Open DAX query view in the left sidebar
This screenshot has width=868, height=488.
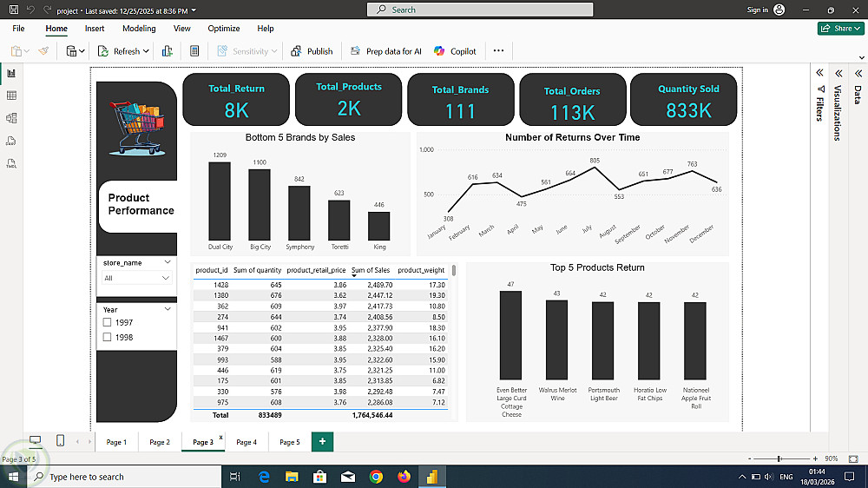coord(11,141)
